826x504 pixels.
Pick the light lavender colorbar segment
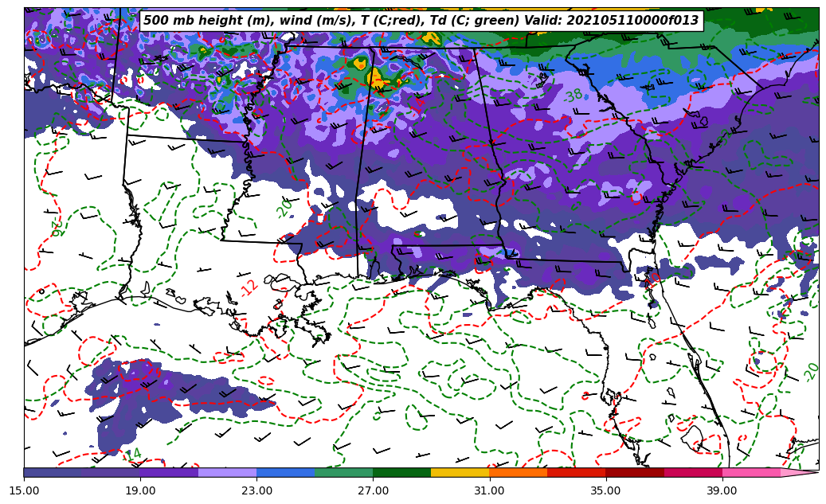(227, 472)
